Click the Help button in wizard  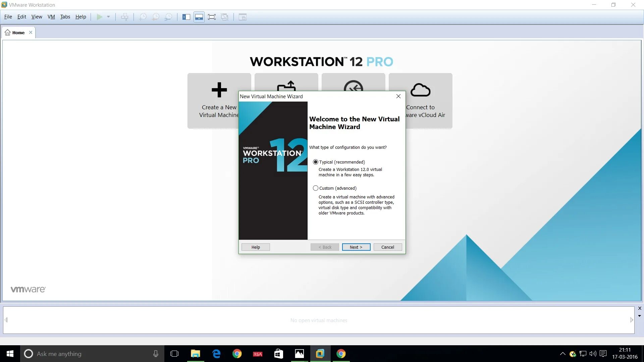coord(255,247)
